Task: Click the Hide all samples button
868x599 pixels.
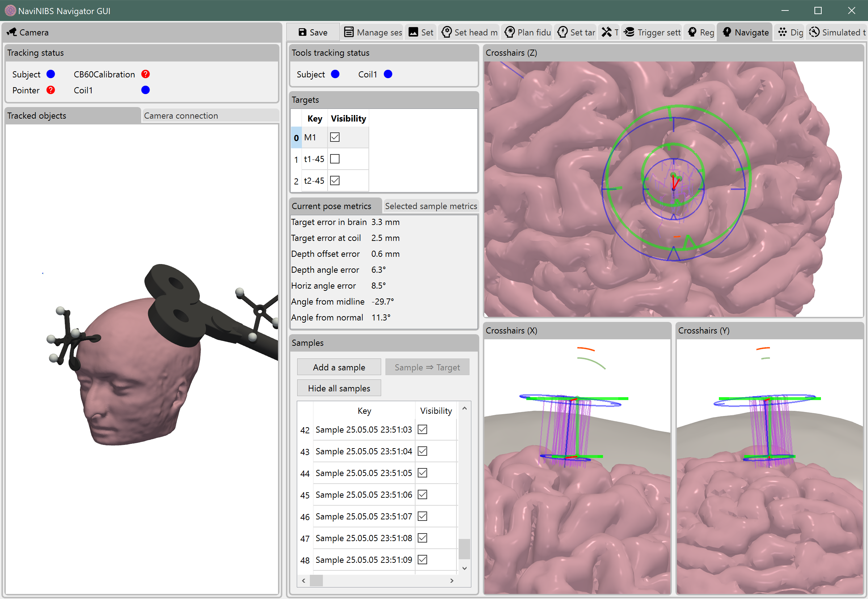Action: point(339,388)
